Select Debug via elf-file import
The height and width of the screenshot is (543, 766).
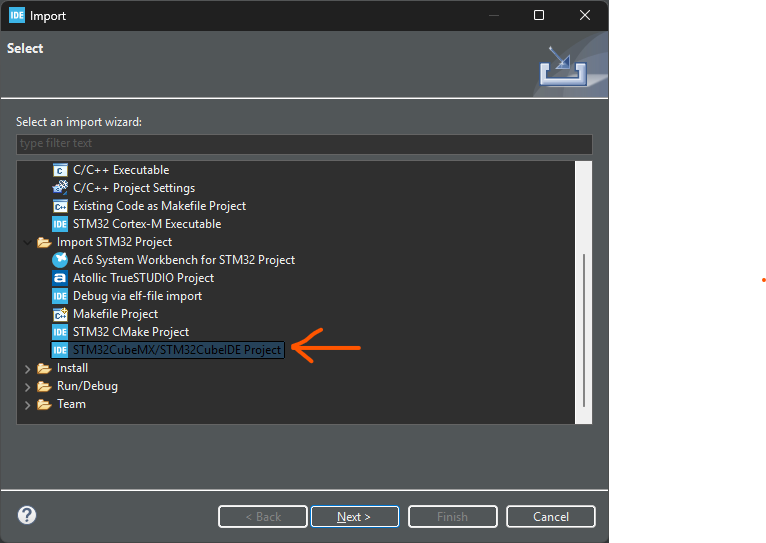click(137, 296)
